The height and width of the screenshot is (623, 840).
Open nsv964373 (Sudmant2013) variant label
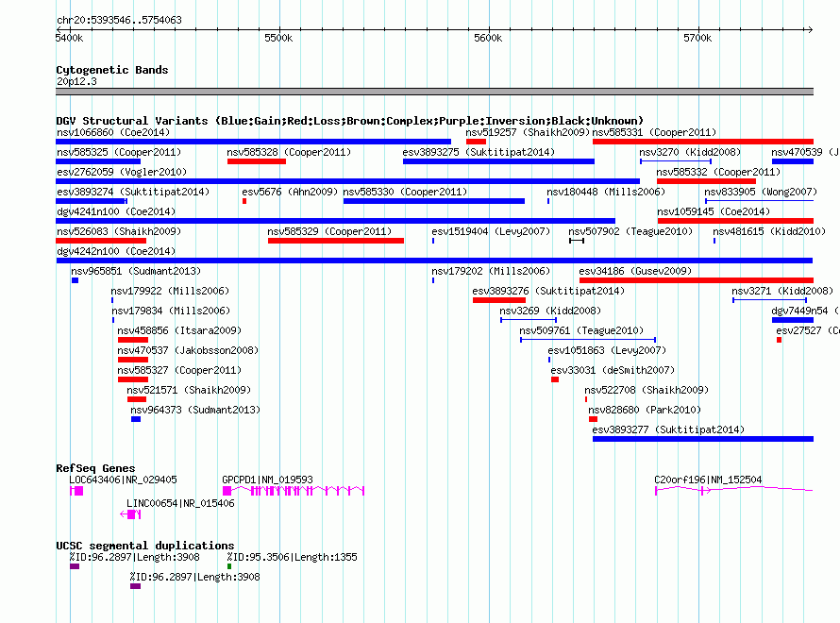[195, 410]
